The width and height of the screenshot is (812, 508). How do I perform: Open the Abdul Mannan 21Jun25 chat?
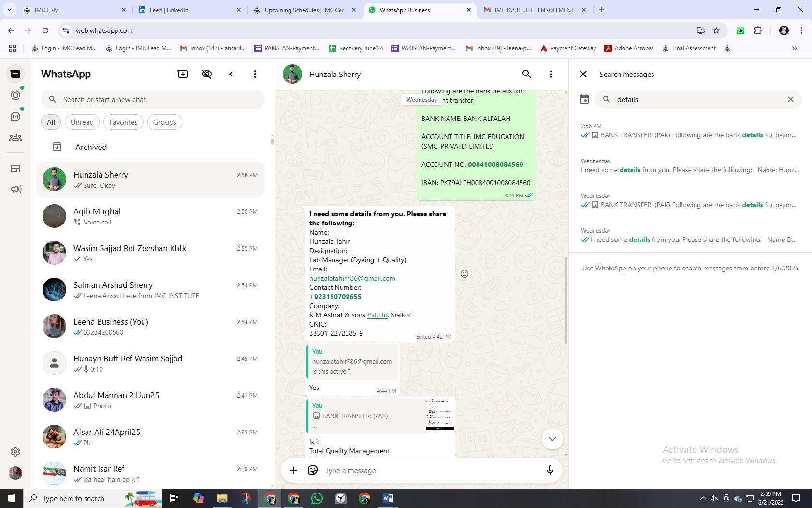(x=151, y=400)
